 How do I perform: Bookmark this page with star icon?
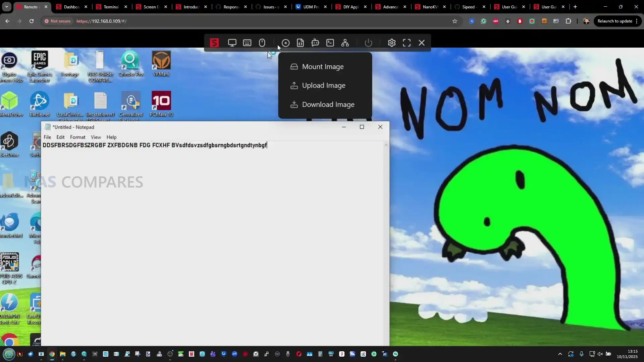[454, 21]
